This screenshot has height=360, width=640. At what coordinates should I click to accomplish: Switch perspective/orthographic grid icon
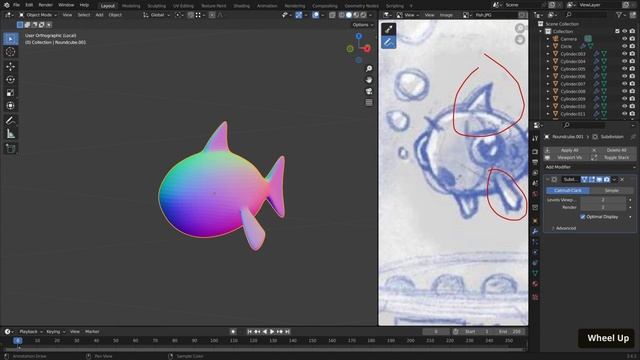click(x=369, y=102)
